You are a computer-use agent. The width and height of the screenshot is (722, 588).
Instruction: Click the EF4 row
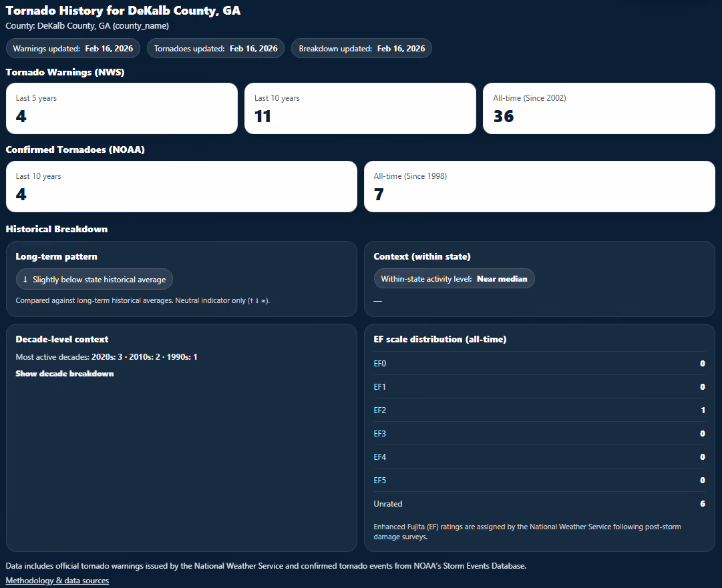[x=539, y=457]
